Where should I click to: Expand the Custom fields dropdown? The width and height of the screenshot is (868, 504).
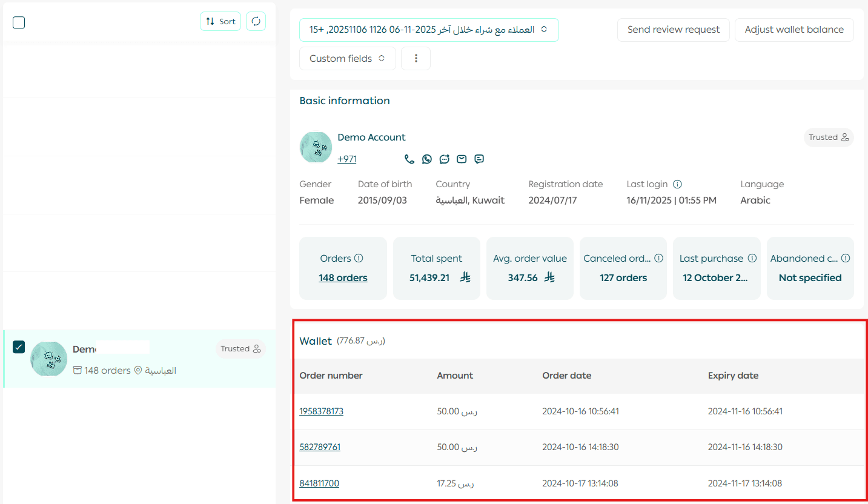pos(347,59)
